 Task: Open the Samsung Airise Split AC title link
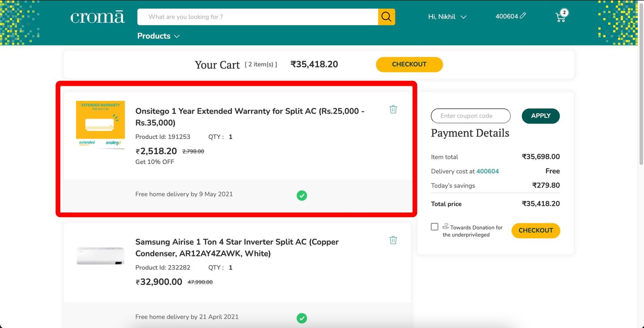[237, 247]
